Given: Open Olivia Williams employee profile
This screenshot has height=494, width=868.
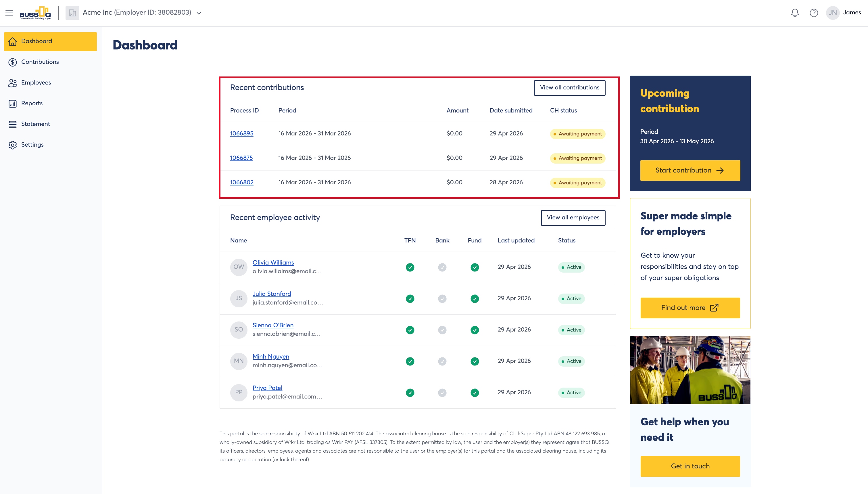Looking at the screenshot, I should tap(273, 263).
